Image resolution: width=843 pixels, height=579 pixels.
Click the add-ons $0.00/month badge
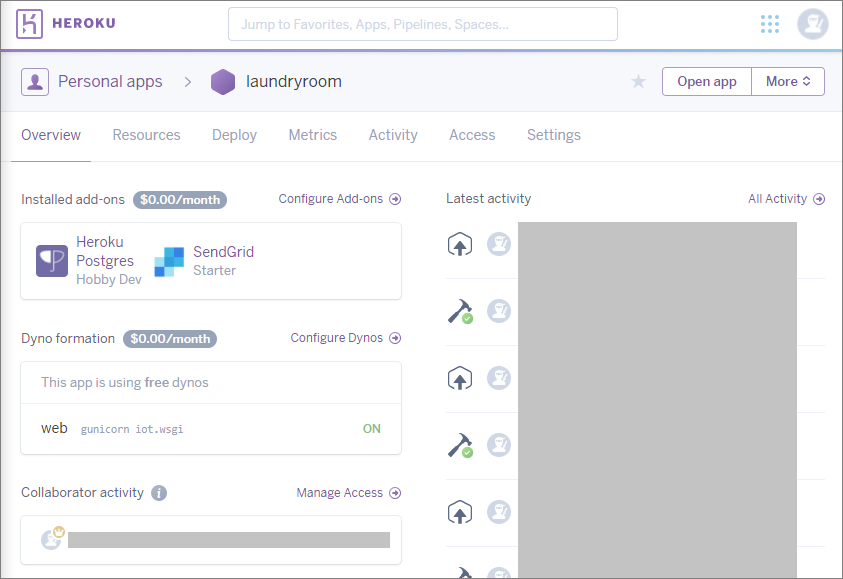[x=180, y=200]
